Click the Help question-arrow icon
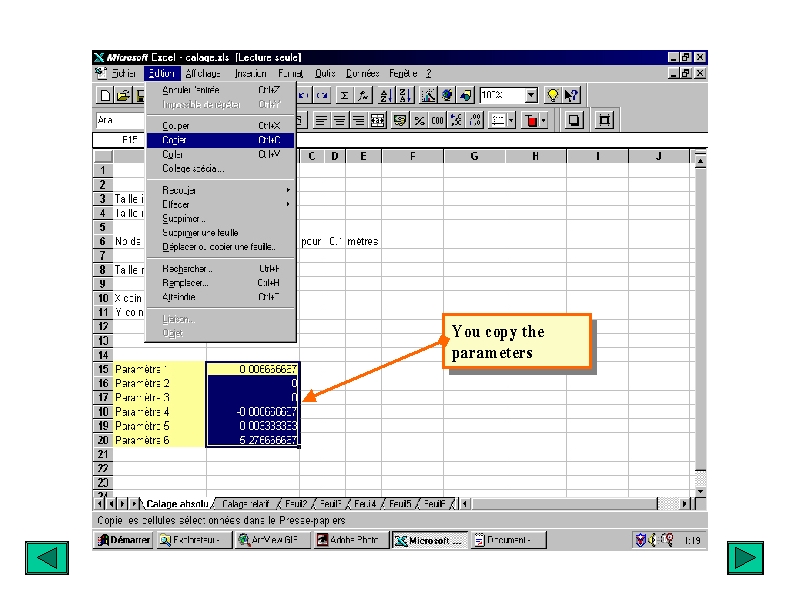The image size is (800, 600). pyautogui.click(x=571, y=95)
